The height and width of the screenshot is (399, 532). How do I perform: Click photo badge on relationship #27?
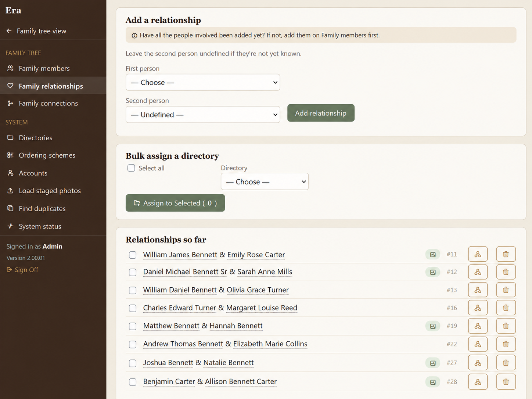433,363
